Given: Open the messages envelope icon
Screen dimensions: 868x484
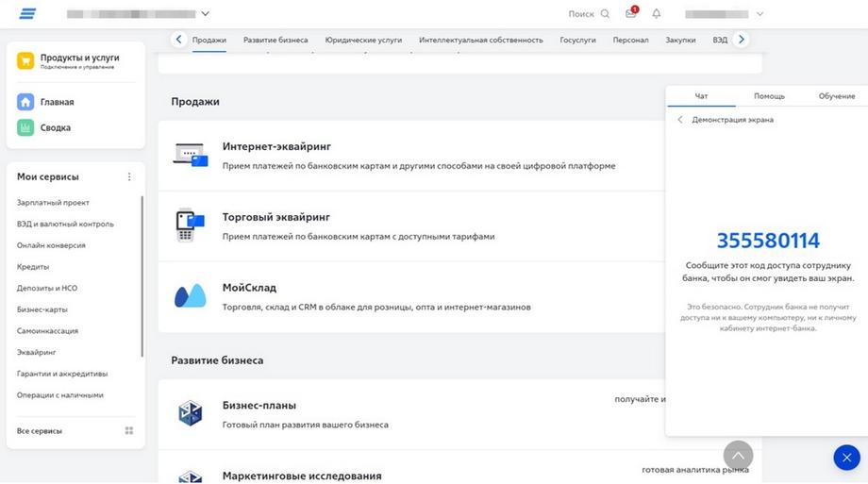Looking at the screenshot, I should coord(631,14).
